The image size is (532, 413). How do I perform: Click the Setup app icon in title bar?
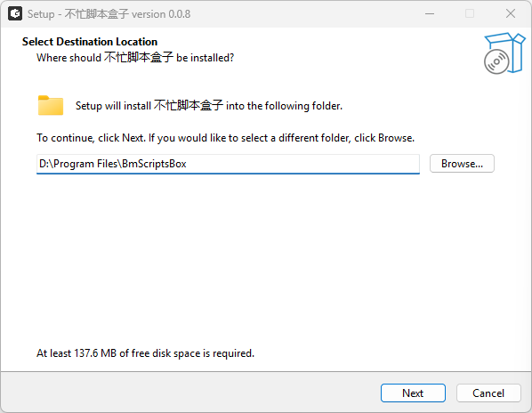point(15,14)
